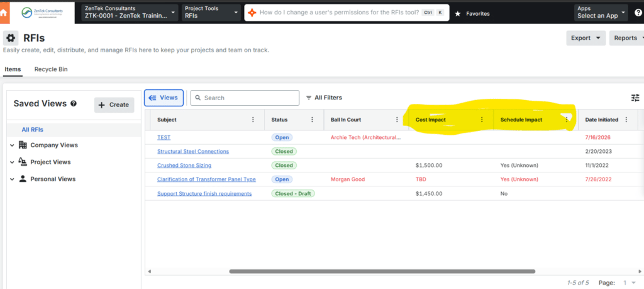
Task: Open the Reports dropdown
Action: pos(626,38)
